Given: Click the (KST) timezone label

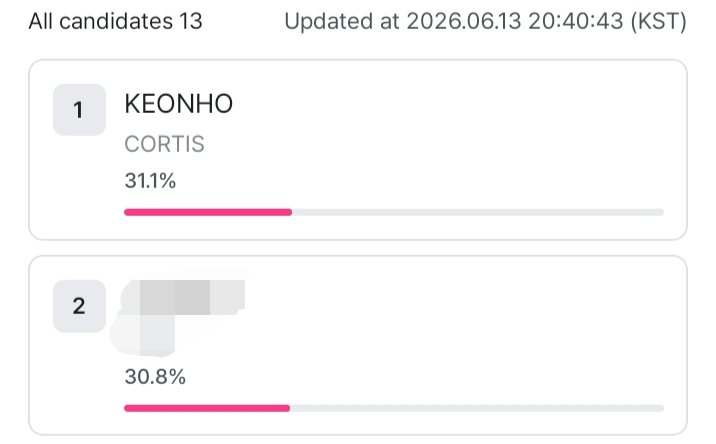Looking at the screenshot, I should click(658, 21).
